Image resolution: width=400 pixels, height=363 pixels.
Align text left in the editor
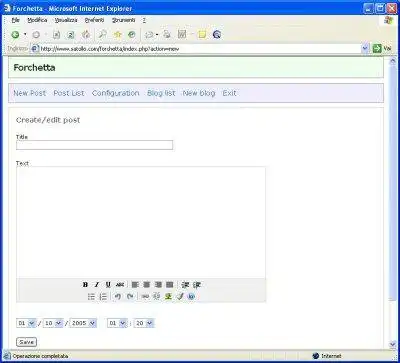point(135,285)
